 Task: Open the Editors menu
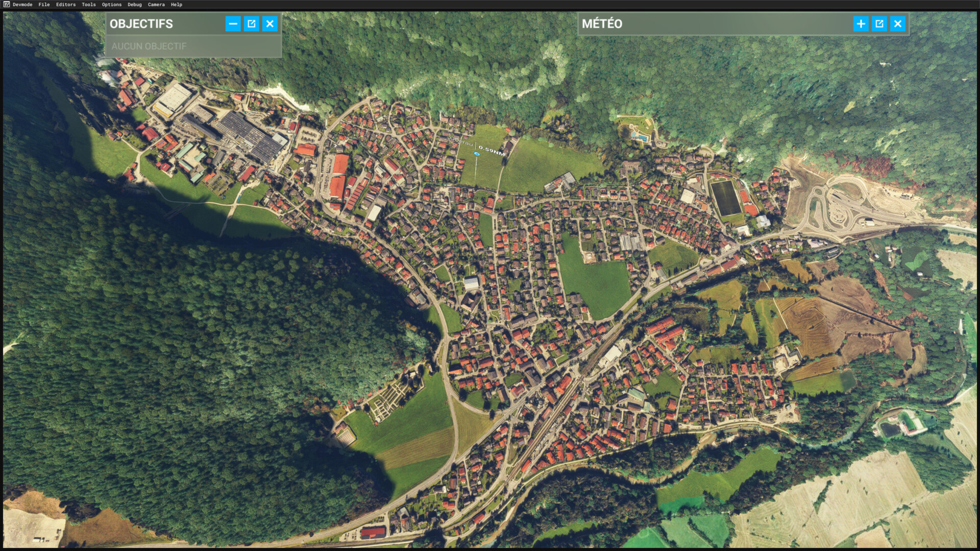66,5
